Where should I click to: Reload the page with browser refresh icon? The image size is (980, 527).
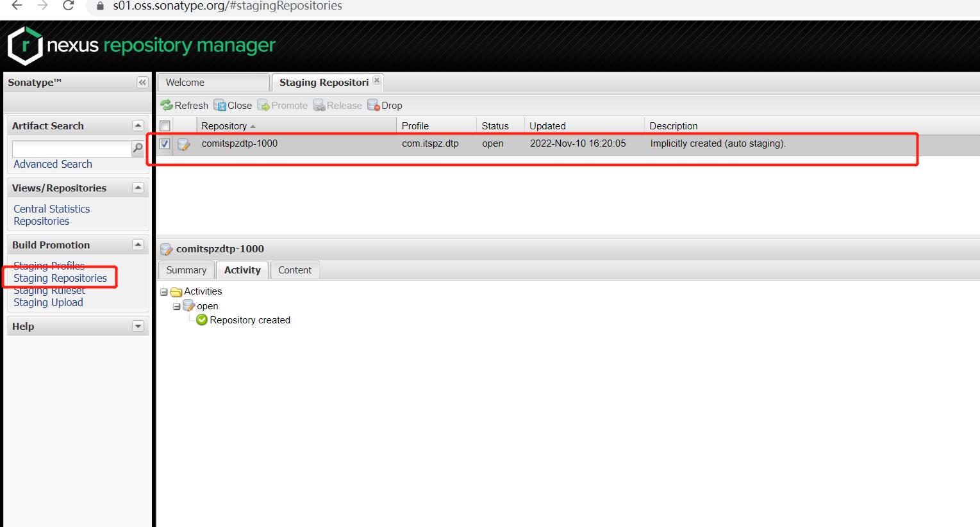point(68,6)
